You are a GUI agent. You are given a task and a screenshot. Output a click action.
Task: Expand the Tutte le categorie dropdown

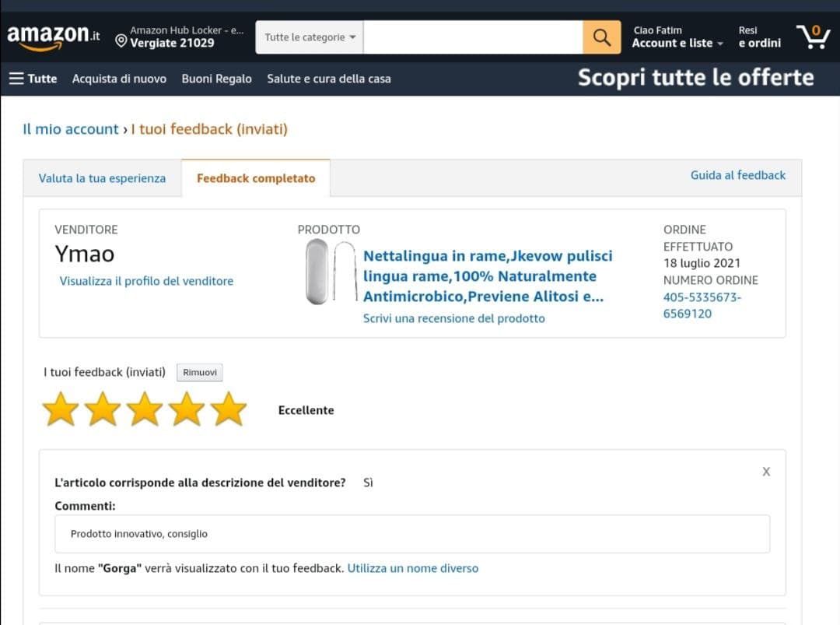[x=310, y=37]
